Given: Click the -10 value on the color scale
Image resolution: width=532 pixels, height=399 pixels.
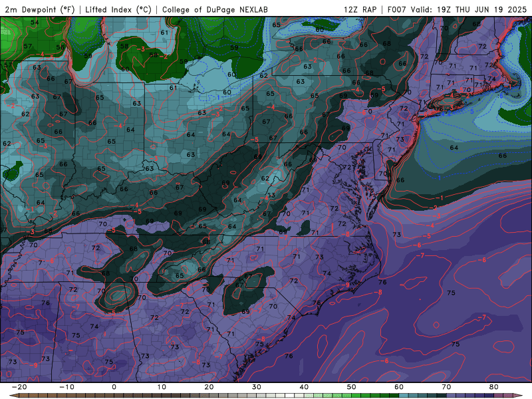Looking at the screenshot, I should pos(66,387).
